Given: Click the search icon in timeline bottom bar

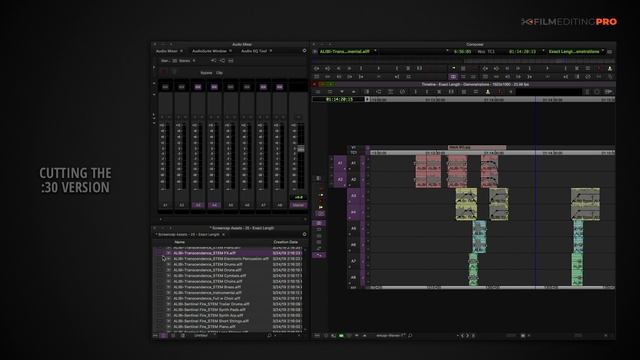Looking at the screenshot, I should pyautogui.click(x=410, y=336).
